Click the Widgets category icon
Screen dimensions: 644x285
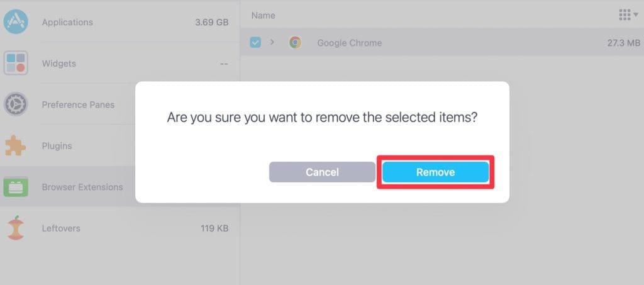(x=15, y=64)
